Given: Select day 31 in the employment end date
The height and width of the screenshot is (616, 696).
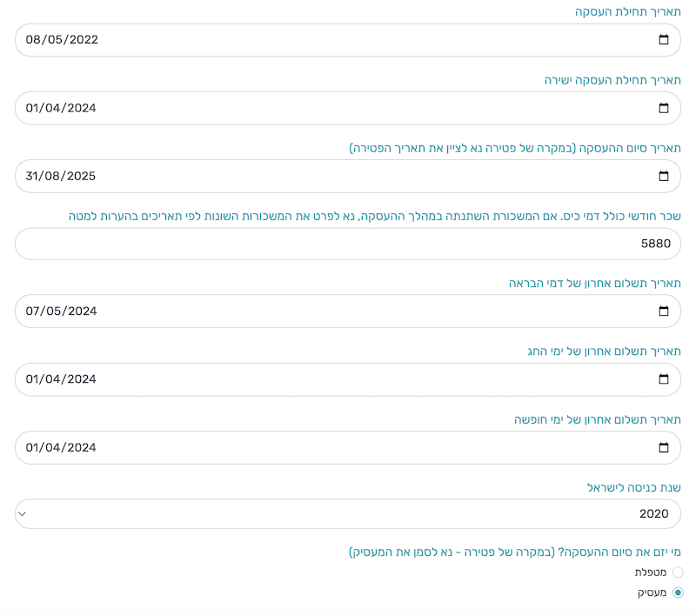Looking at the screenshot, I should 34,176.
